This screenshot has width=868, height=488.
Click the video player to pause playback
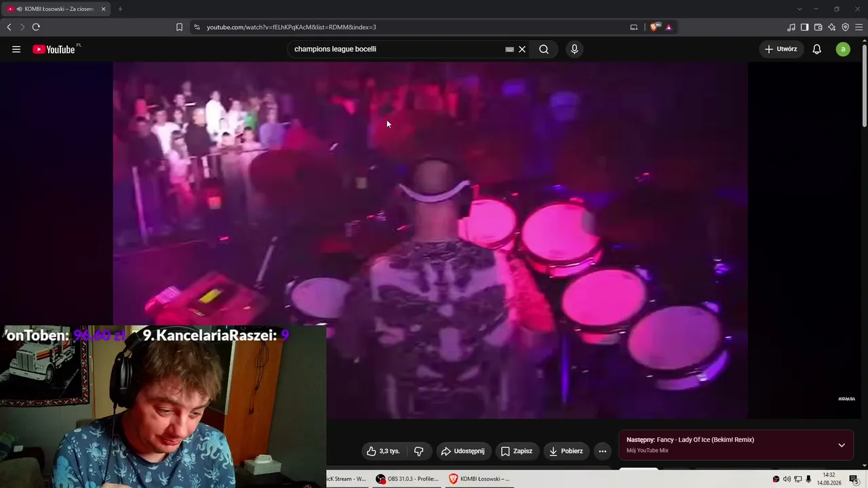tap(431, 241)
